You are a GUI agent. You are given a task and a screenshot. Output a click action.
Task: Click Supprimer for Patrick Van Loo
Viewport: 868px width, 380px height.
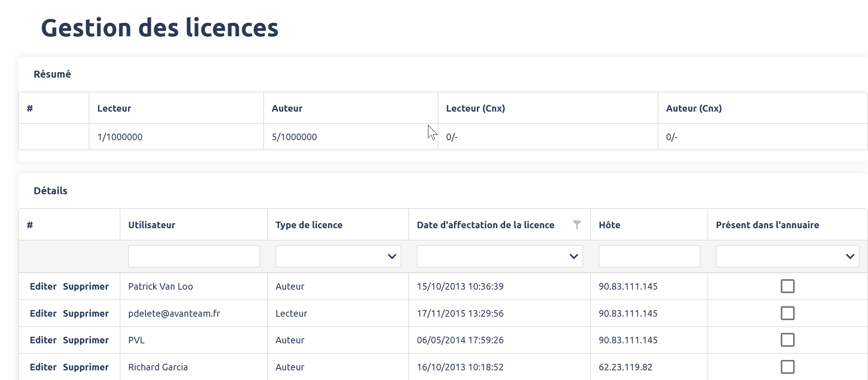click(86, 287)
